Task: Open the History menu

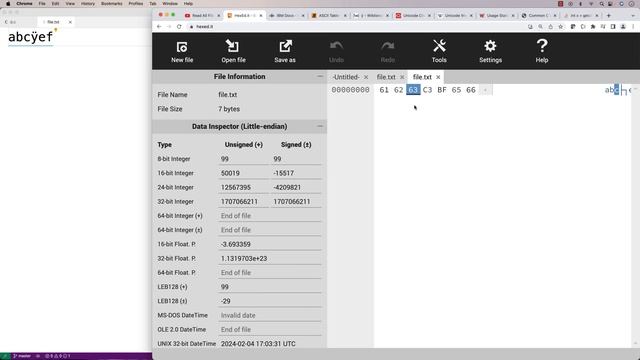Action: tap(88, 4)
